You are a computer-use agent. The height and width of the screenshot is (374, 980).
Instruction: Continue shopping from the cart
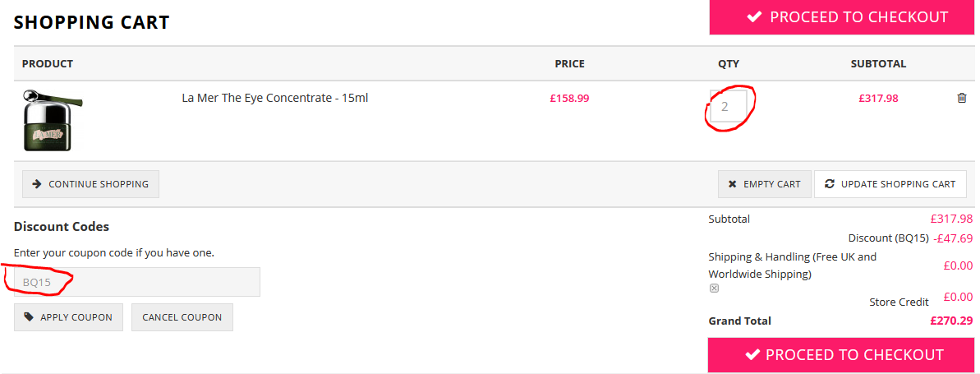[90, 184]
